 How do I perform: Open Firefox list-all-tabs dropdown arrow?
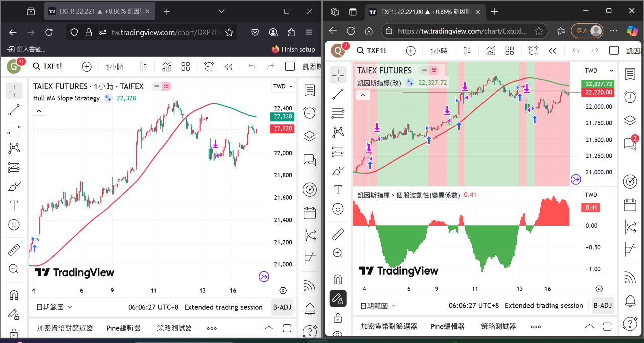pyautogui.click(x=221, y=11)
